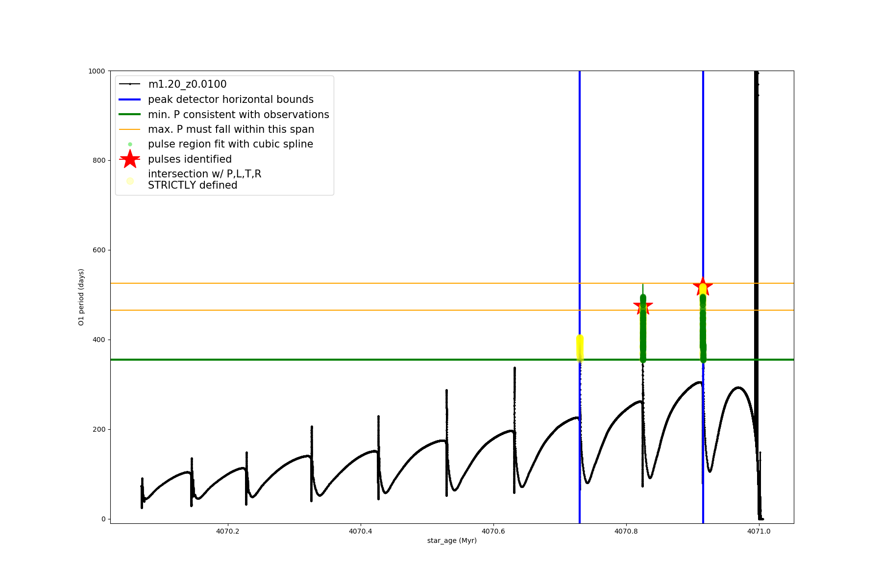The width and height of the screenshot is (882, 588).
Task: Click the 'star_age (Myr)' x-axis label
Action: 452,540
